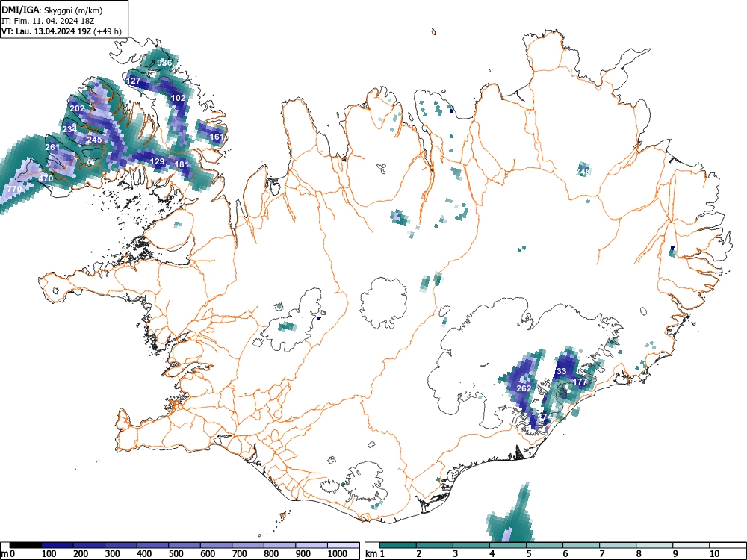Screen dimensions: 747x560
Task: Click the '8' tick label in kilometer legend
Action: (639, 554)
